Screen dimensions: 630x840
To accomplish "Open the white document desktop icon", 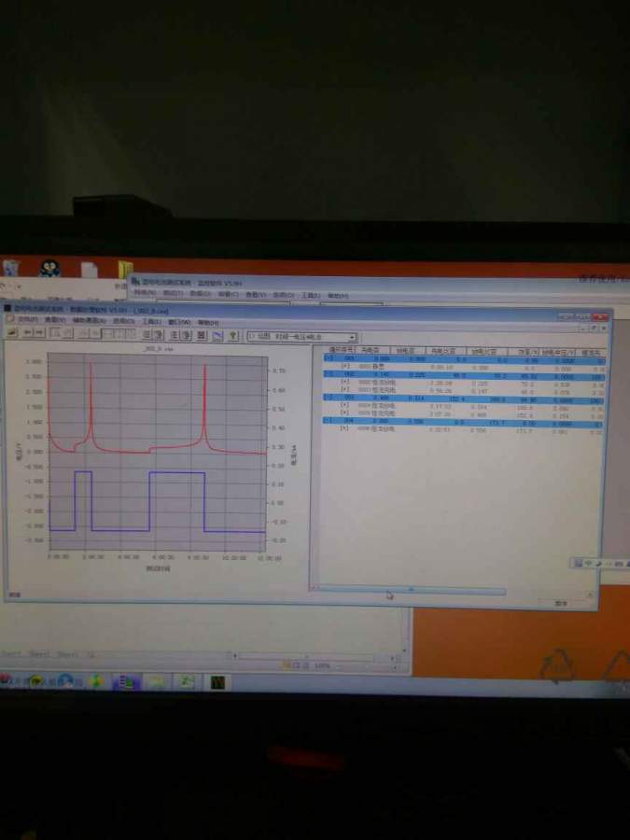I will [x=89, y=270].
